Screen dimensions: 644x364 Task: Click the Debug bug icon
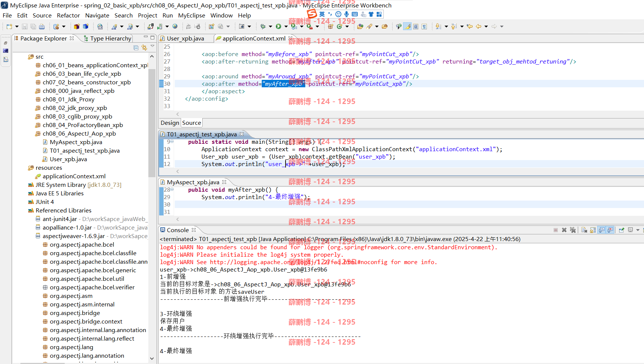263,26
